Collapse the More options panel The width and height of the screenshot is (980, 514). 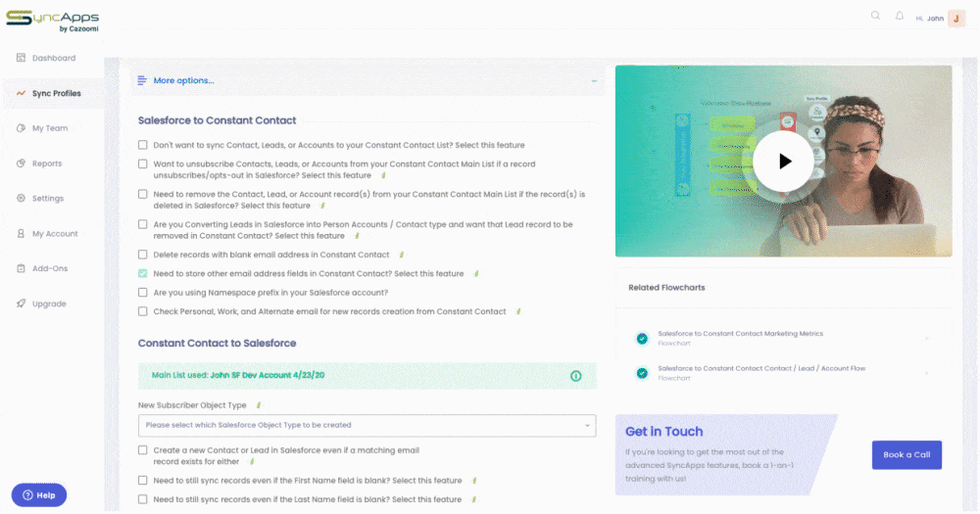[594, 80]
